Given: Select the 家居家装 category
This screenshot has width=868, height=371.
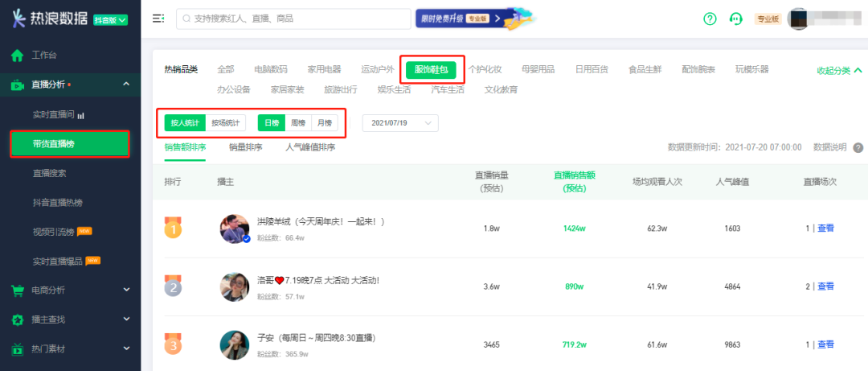Looking at the screenshot, I should 287,89.
